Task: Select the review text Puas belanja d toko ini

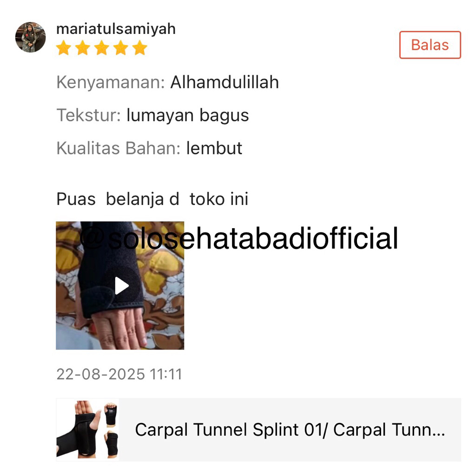Action: [152, 199]
